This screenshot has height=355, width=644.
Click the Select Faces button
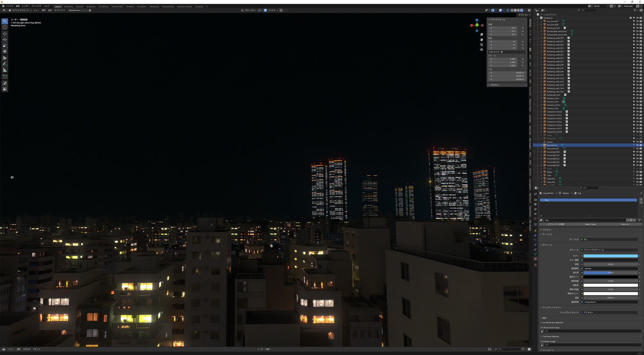pos(591,224)
